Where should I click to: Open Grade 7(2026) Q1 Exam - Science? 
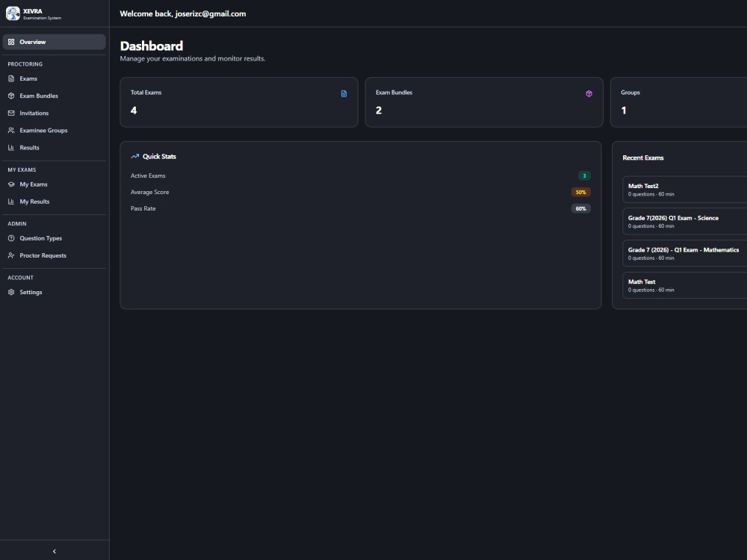(x=684, y=222)
